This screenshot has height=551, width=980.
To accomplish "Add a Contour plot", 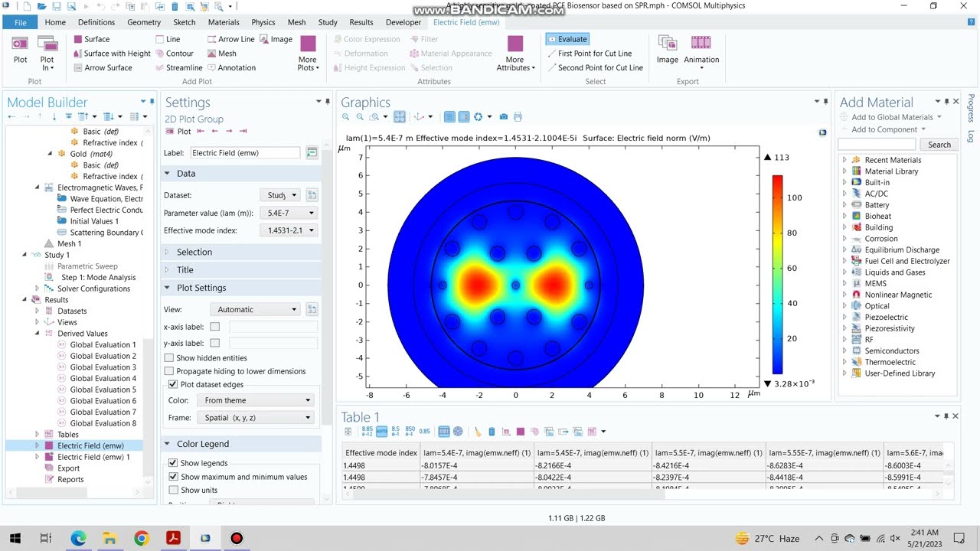I will click(x=174, y=54).
